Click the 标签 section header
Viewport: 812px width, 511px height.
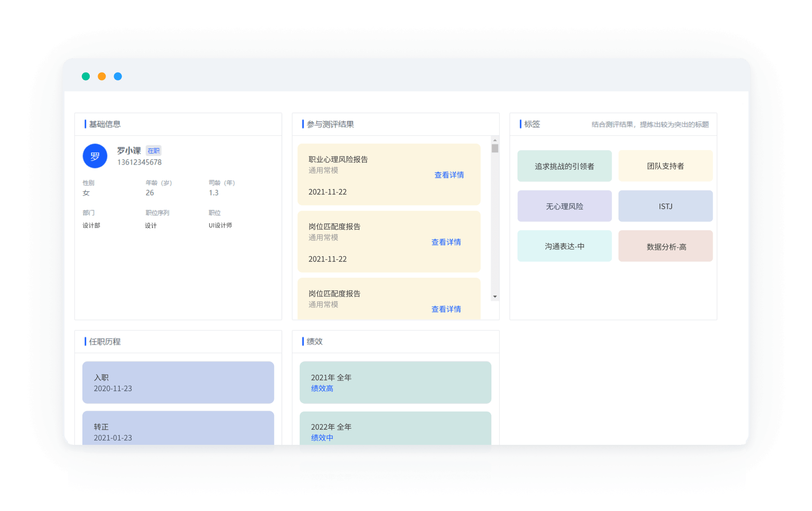[532, 124]
